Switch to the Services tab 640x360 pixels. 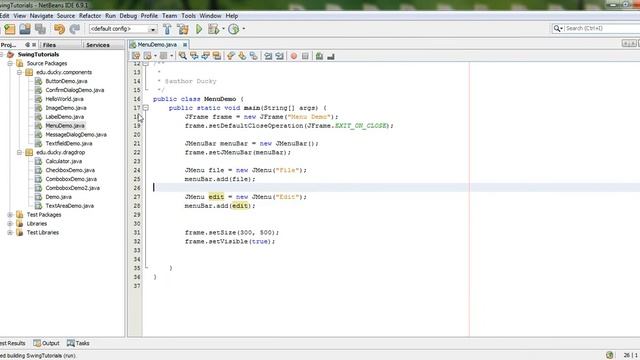coord(98,45)
